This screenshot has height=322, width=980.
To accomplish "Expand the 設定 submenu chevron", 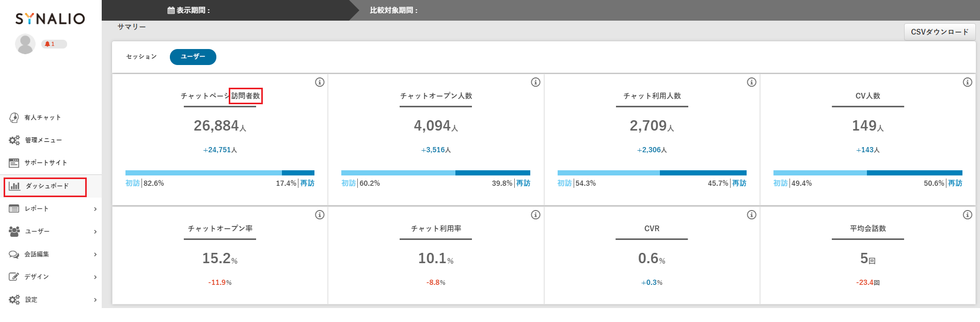I will pos(96,300).
